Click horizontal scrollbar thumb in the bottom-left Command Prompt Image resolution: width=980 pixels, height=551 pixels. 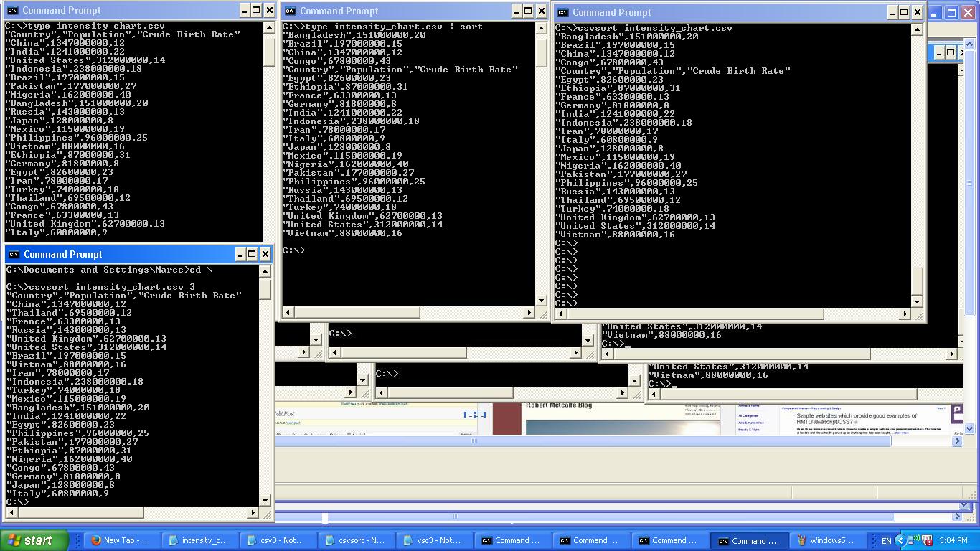click(x=75, y=512)
